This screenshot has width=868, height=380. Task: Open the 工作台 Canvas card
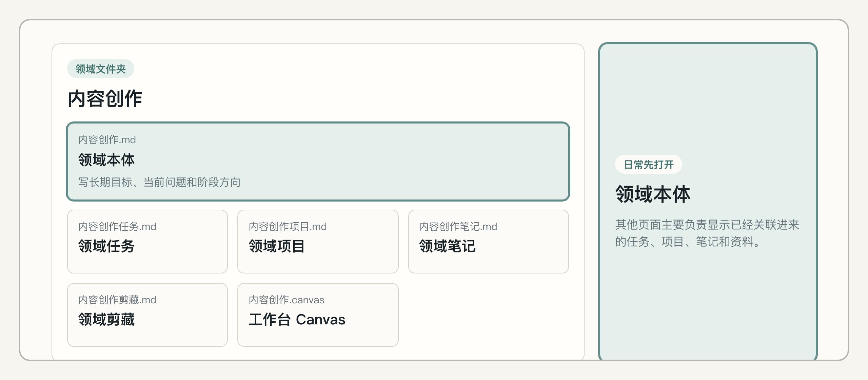click(318, 315)
